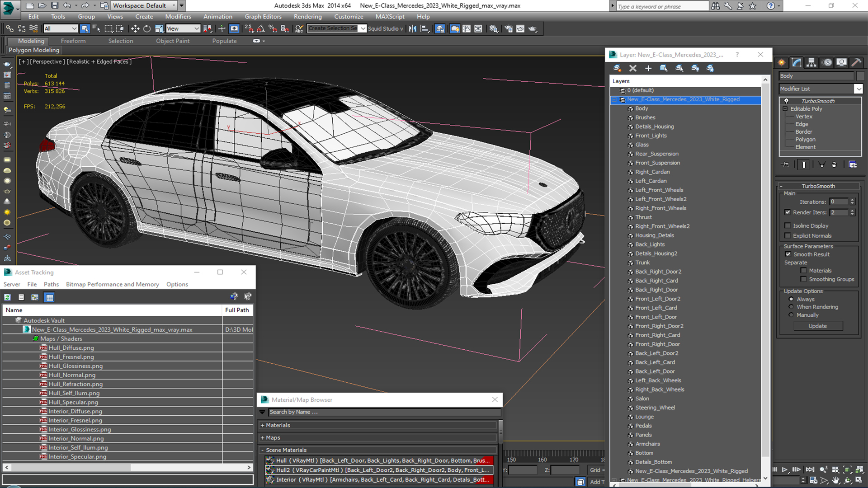This screenshot has width=868, height=488.
Task: Switch to the Freeform ribbon tab
Action: click(73, 41)
